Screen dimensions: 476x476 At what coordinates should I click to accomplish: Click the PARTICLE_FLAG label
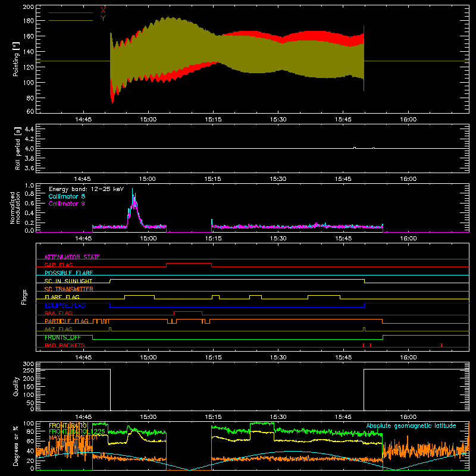[x=67, y=321]
